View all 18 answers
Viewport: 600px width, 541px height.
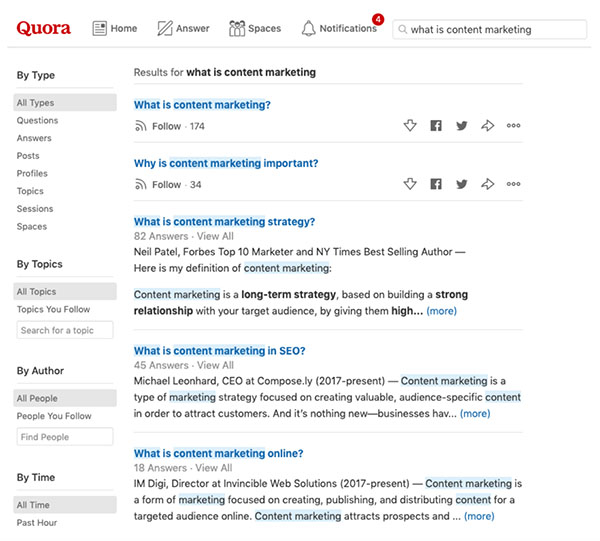pyautogui.click(x=214, y=468)
